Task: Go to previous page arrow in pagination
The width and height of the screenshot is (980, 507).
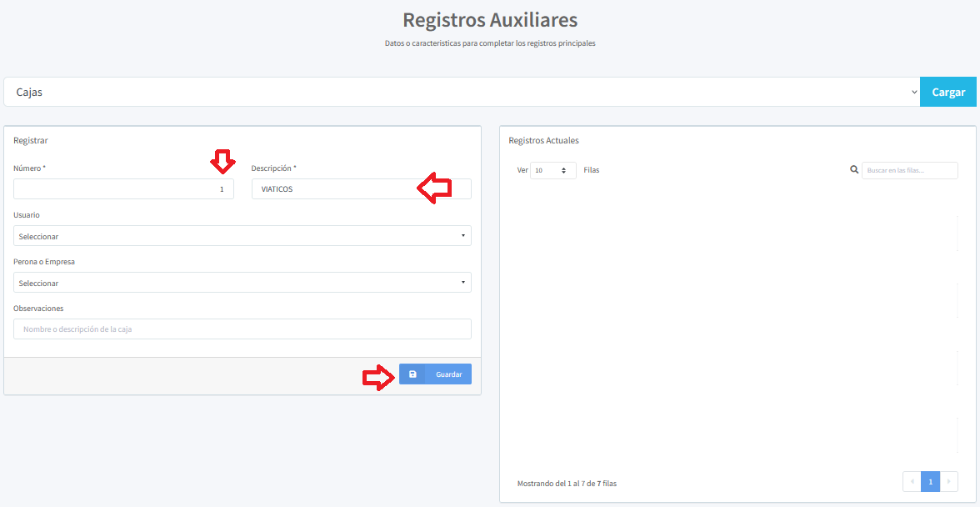Action: pyautogui.click(x=912, y=482)
